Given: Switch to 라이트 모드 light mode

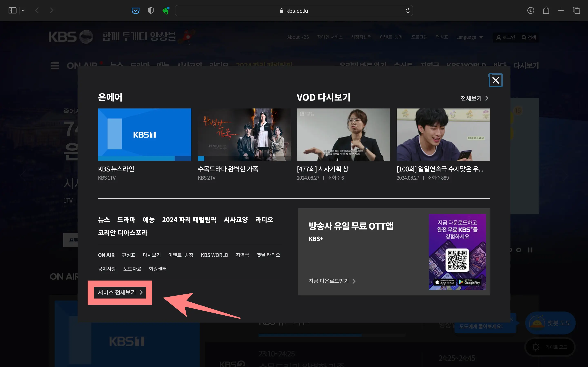Looking at the screenshot, I should [550, 347].
